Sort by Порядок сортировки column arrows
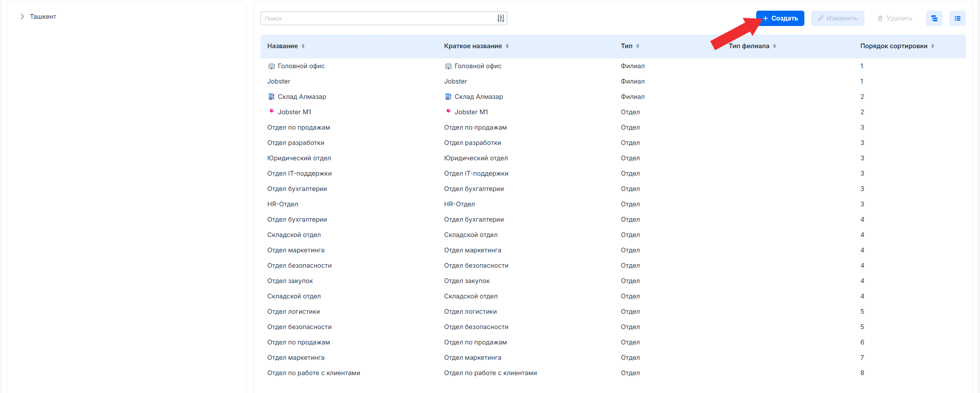This screenshot has width=980, height=393. coord(933,46)
